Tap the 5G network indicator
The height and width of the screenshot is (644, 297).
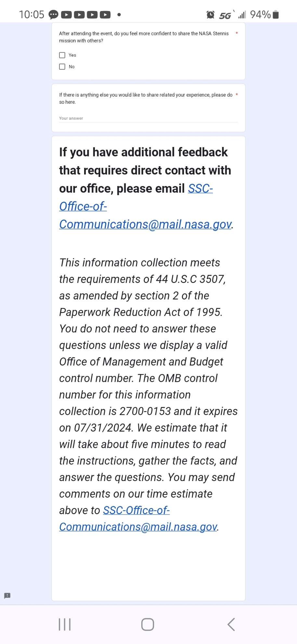click(225, 15)
